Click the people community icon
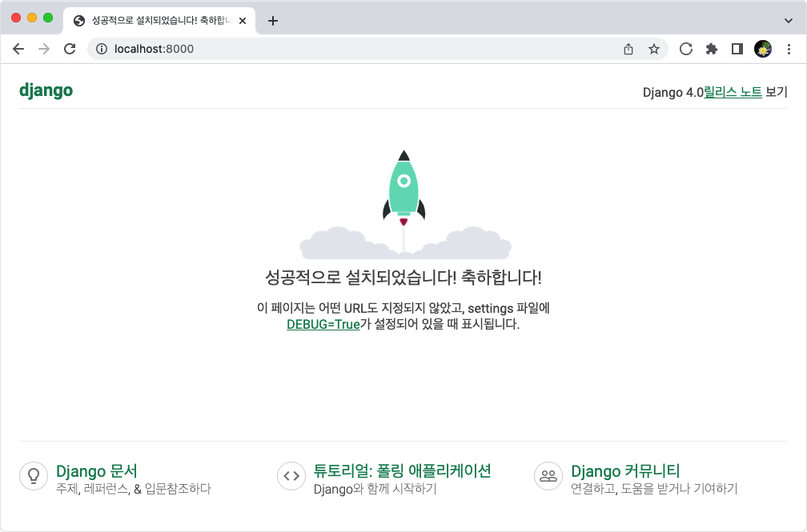807x532 pixels. click(548, 476)
